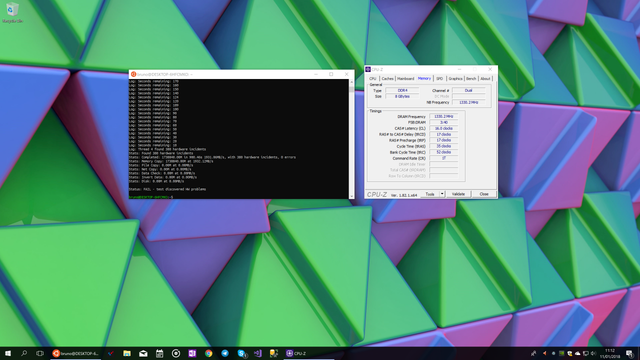Click the 'Status: FAIL' line in terminal
Screen dimensions: 640x360
[x=167, y=189]
